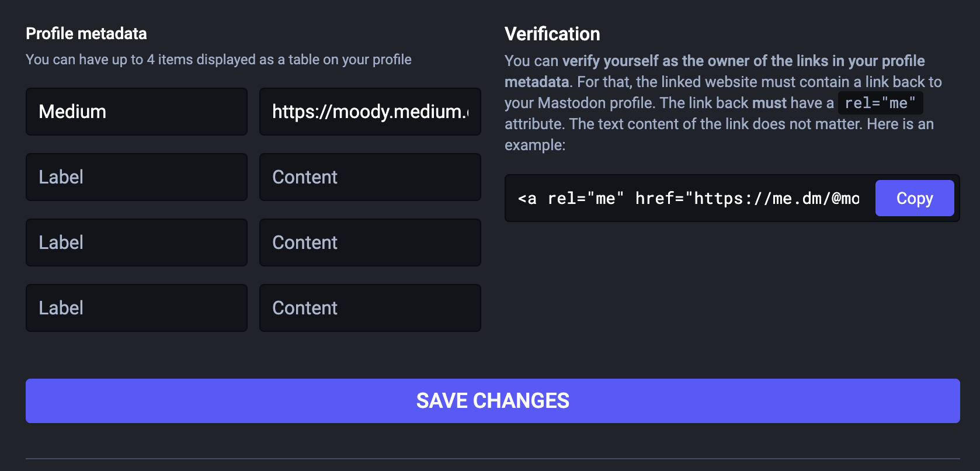Click the Verification heading

[x=552, y=34]
